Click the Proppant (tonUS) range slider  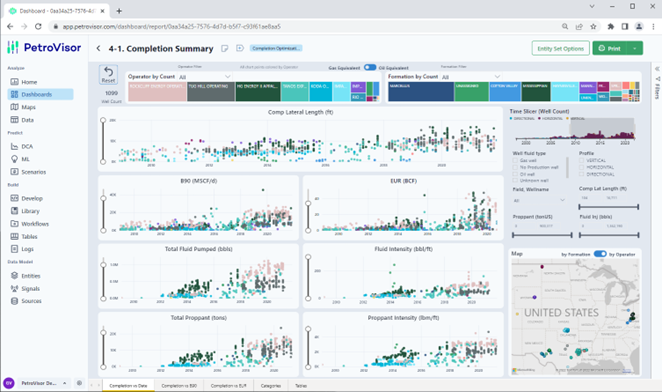coord(542,235)
